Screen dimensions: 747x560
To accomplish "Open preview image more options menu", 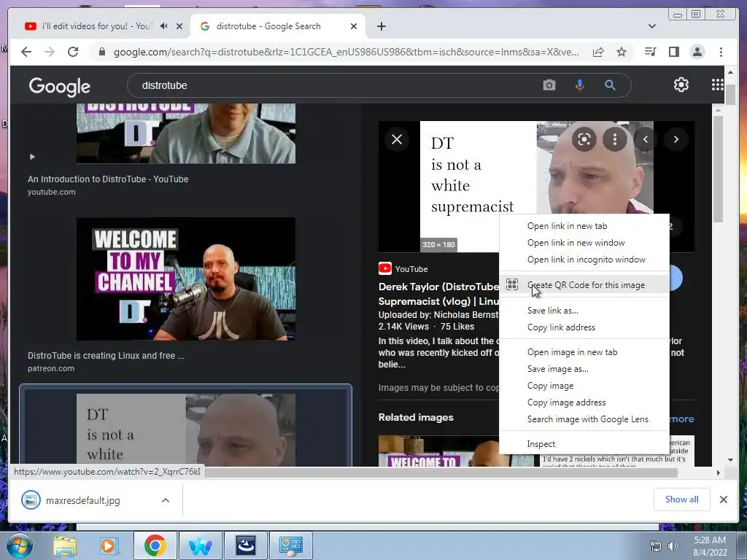I will point(614,139).
